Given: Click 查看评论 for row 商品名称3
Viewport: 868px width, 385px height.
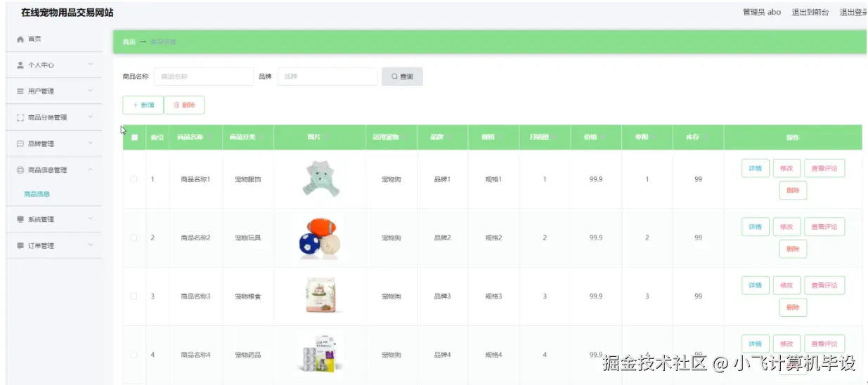Looking at the screenshot, I should [824, 285].
